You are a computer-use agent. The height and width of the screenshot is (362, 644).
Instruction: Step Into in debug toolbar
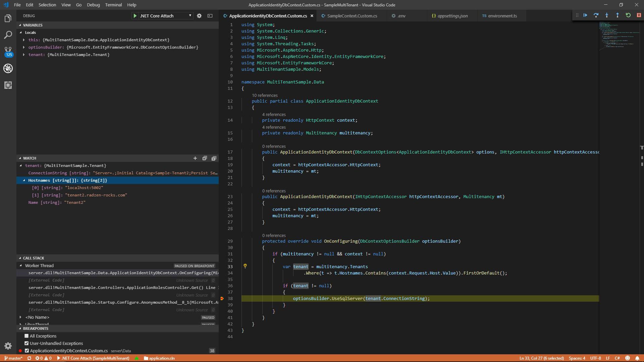pos(607,15)
